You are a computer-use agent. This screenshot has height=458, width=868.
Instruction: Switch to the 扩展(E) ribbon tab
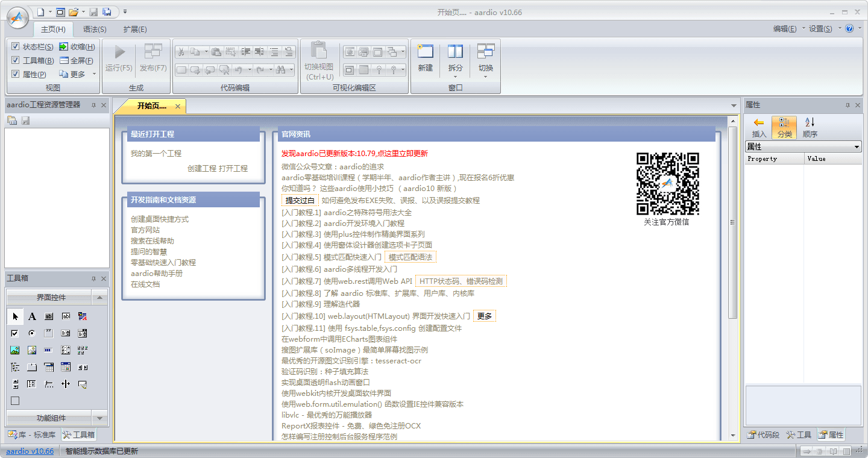(135, 29)
